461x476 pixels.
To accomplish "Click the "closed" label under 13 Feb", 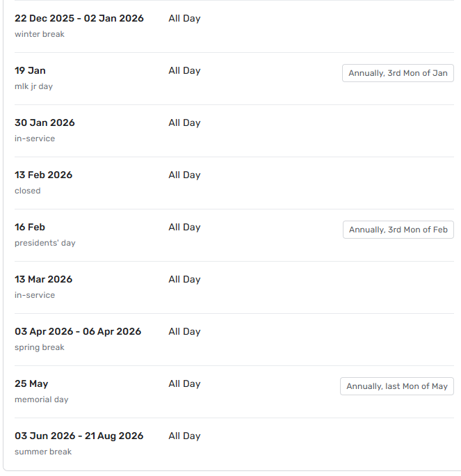I will pyautogui.click(x=28, y=191).
